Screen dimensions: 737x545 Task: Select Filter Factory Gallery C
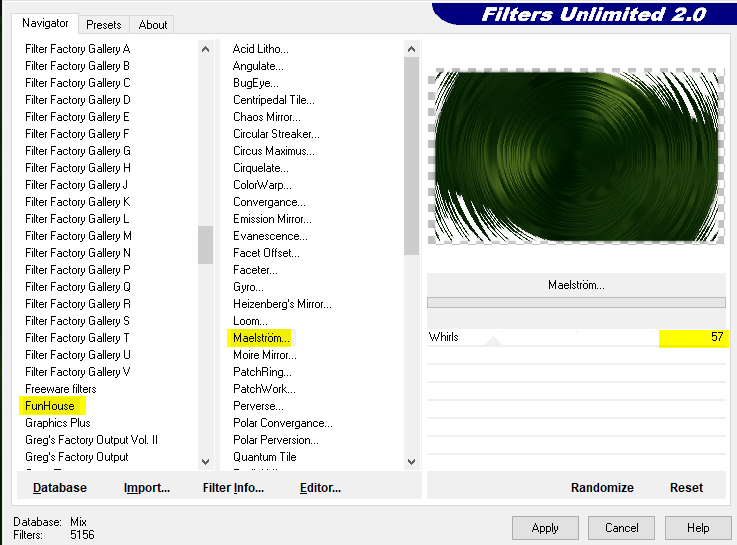tap(78, 83)
